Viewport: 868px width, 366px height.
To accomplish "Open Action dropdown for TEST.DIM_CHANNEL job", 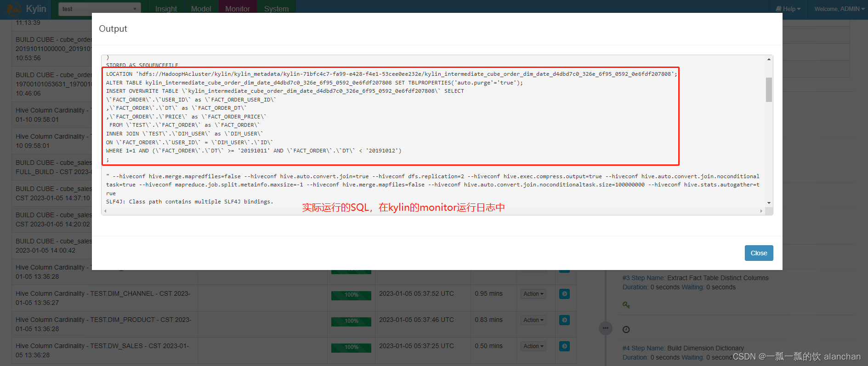I will 533,294.
